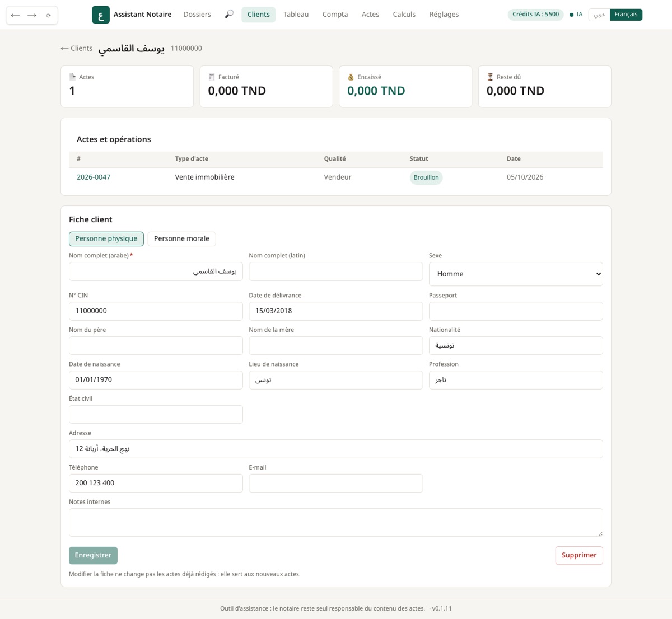Click the Date de naissance field
Screen dimensions: 672x619
pos(156,380)
